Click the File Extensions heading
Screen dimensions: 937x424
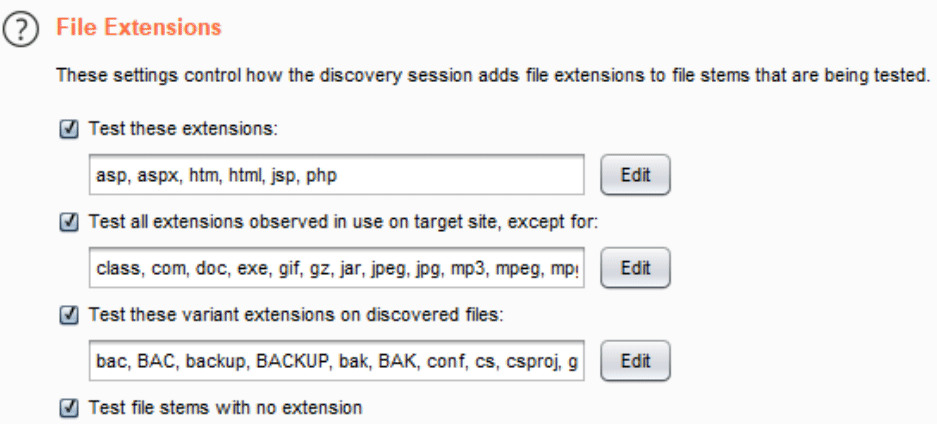139,27
